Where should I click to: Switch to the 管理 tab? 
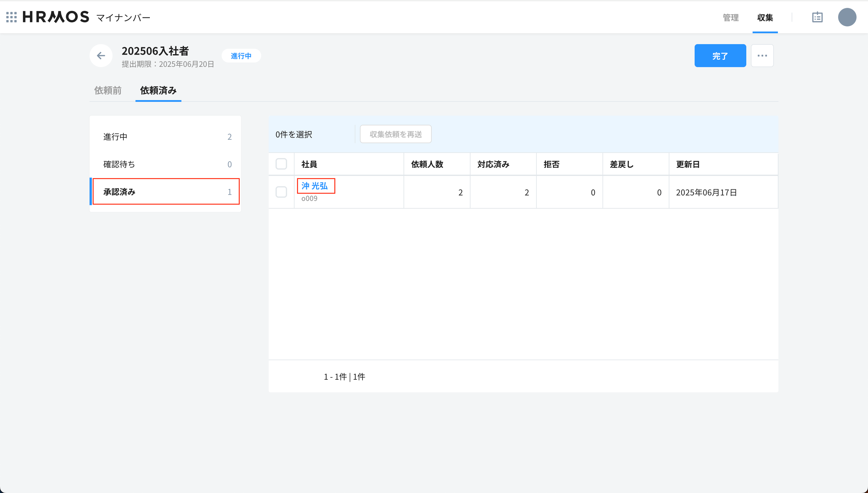[730, 18]
